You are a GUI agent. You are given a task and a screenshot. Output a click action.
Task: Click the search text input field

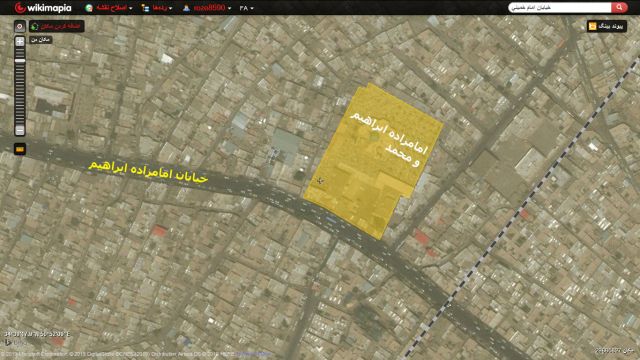coord(560,7)
